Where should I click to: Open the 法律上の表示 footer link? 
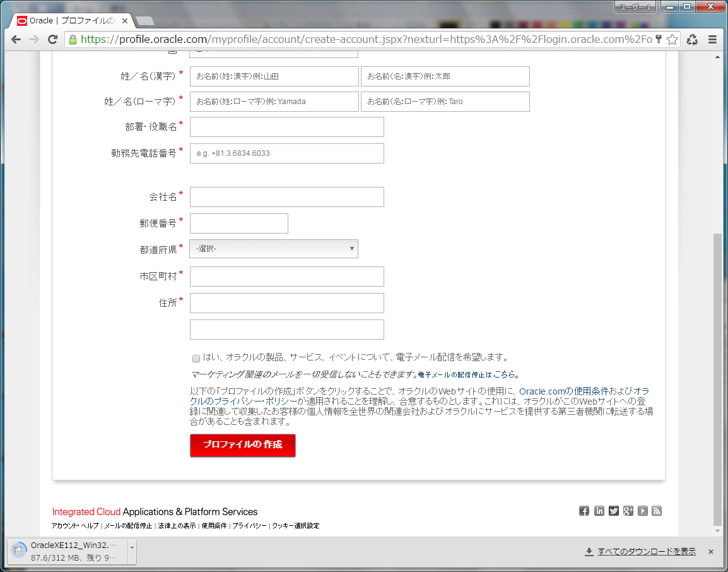(177, 525)
